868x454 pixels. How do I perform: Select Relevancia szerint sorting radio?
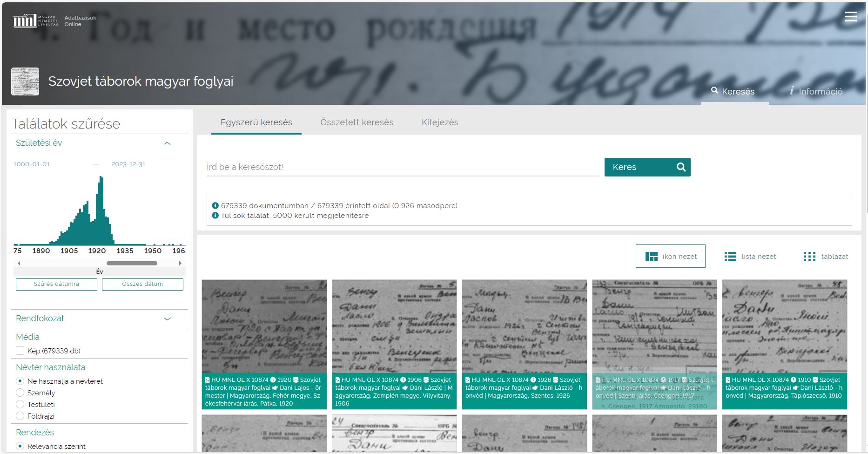pos(20,446)
